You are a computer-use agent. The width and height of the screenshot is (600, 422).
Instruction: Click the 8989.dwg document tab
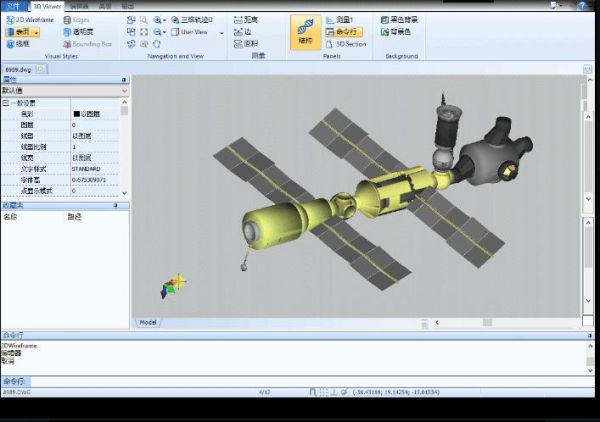click(x=17, y=69)
